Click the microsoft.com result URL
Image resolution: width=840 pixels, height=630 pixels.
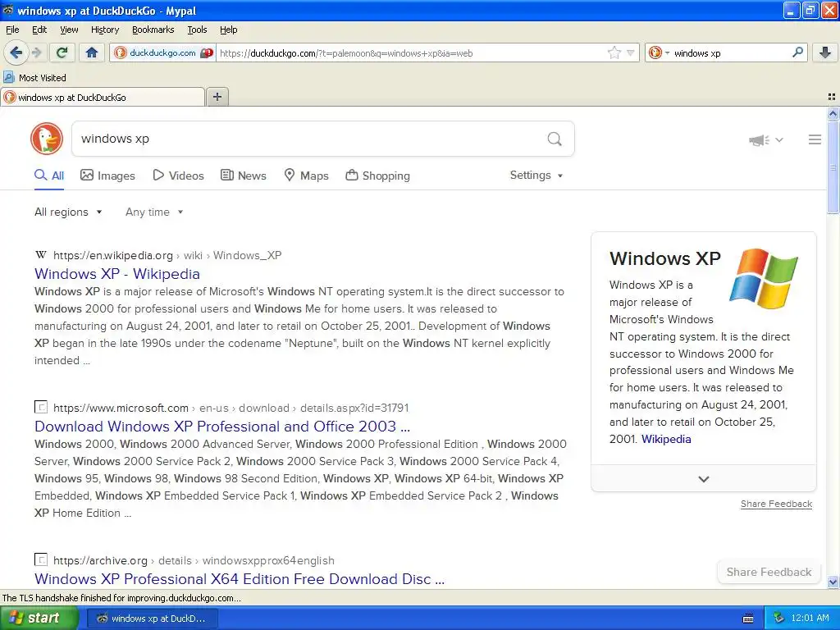pos(231,409)
